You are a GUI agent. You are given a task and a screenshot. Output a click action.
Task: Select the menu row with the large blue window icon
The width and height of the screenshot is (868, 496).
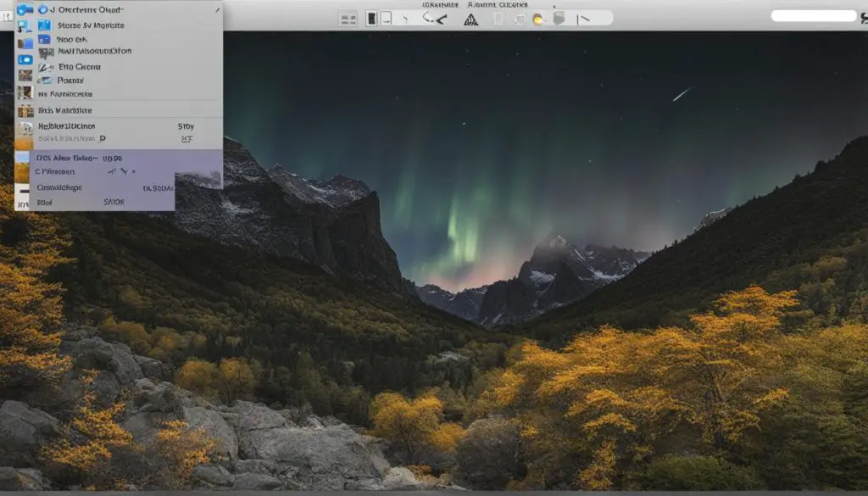129,25
